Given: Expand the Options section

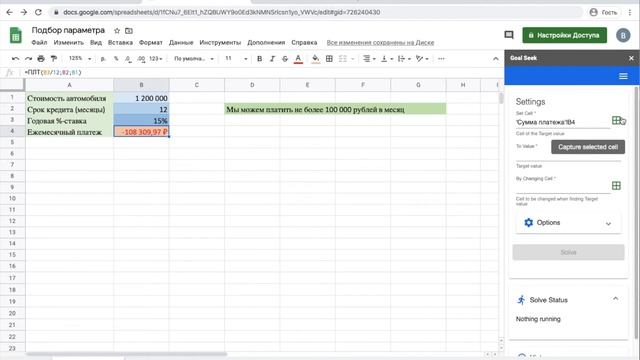Looking at the screenshot, I should [568, 223].
